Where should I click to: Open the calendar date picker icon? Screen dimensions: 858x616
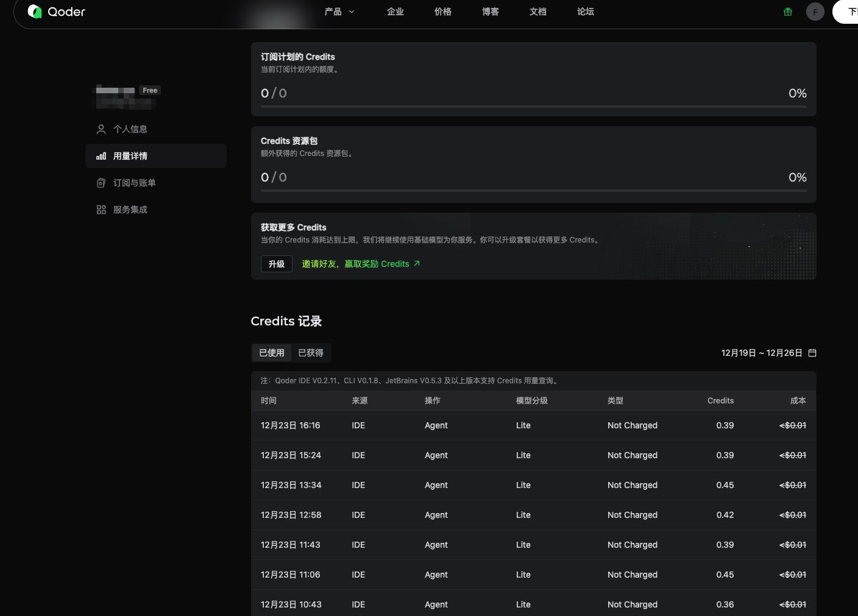click(812, 353)
